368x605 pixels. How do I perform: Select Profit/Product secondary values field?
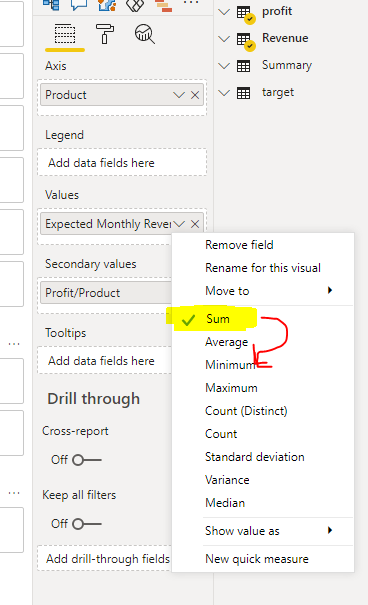pyautogui.click(x=106, y=293)
